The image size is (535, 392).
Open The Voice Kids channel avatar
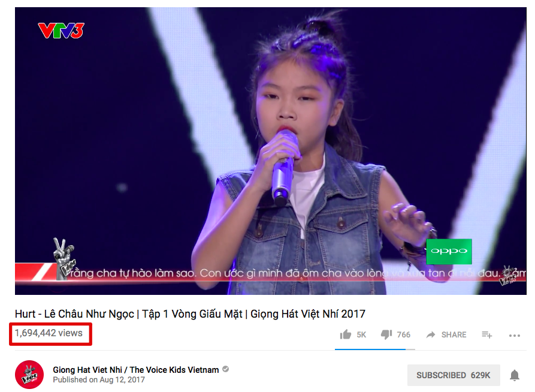click(29, 375)
